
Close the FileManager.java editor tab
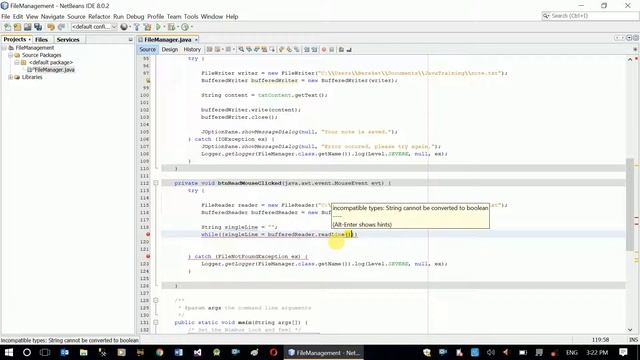(196, 40)
